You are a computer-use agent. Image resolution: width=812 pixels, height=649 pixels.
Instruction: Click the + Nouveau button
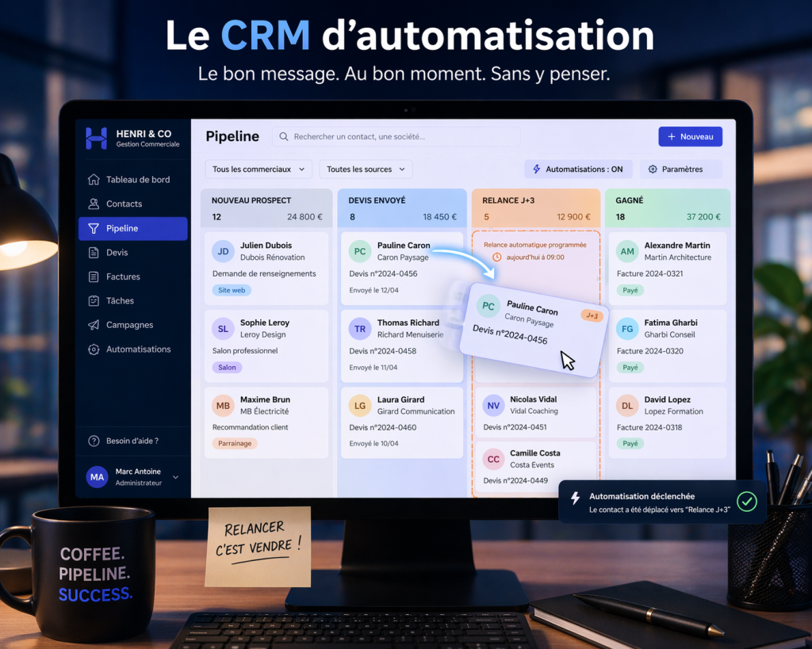pyautogui.click(x=691, y=136)
